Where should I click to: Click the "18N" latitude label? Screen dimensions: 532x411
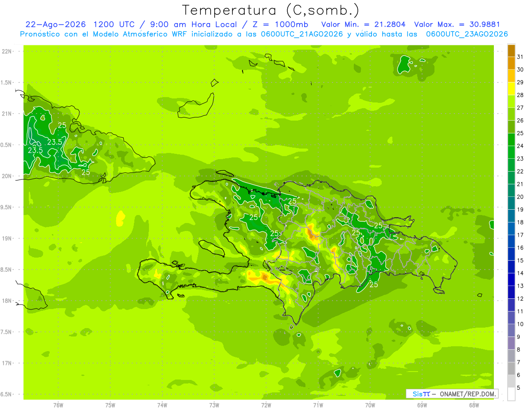(6, 301)
